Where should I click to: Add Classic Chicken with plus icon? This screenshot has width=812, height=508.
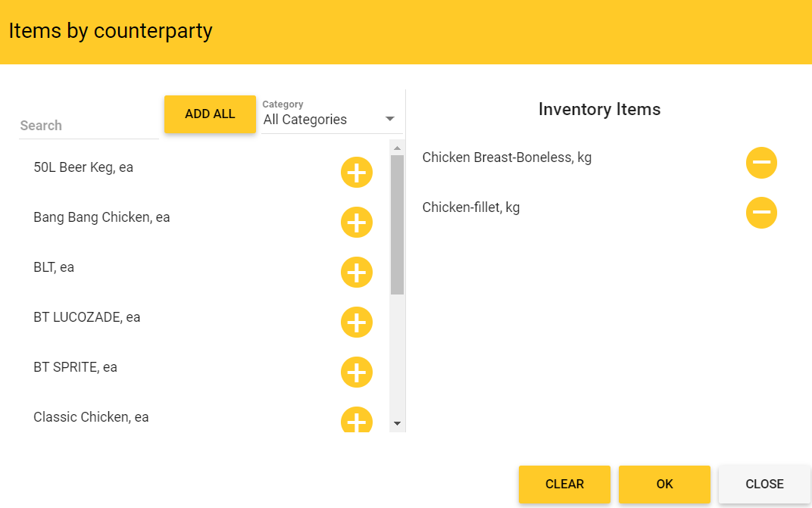356,420
